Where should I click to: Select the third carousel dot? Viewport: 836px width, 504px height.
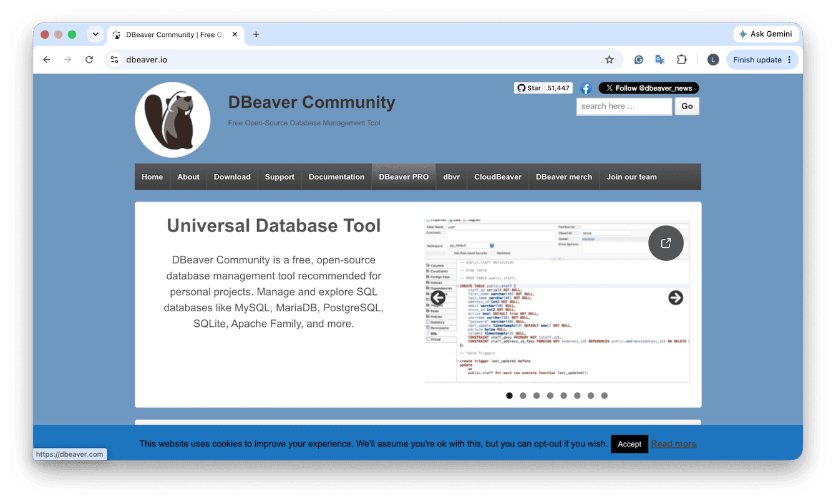(537, 395)
